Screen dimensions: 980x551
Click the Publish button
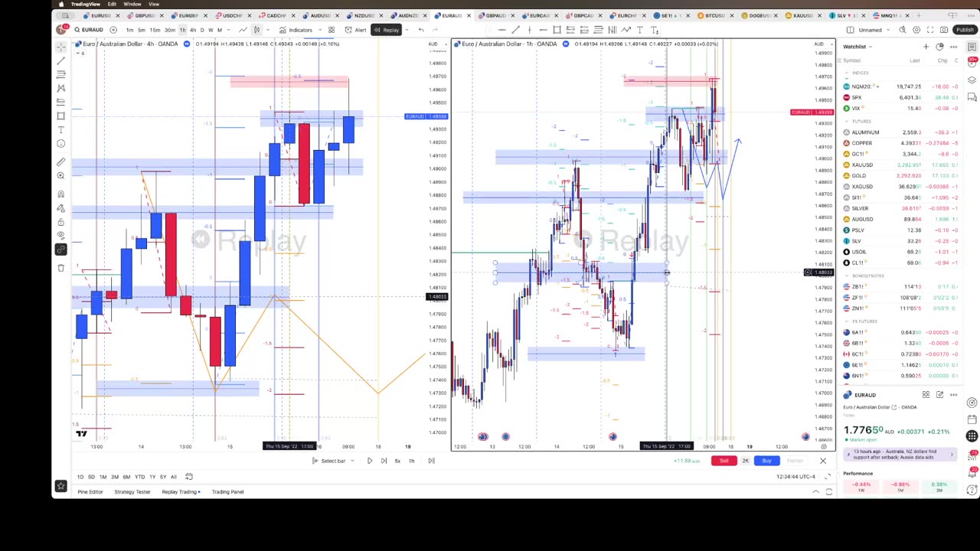coord(965,30)
